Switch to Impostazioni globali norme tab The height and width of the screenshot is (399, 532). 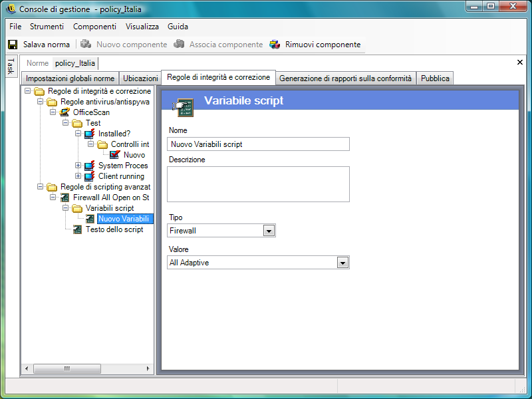pos(70,78)
